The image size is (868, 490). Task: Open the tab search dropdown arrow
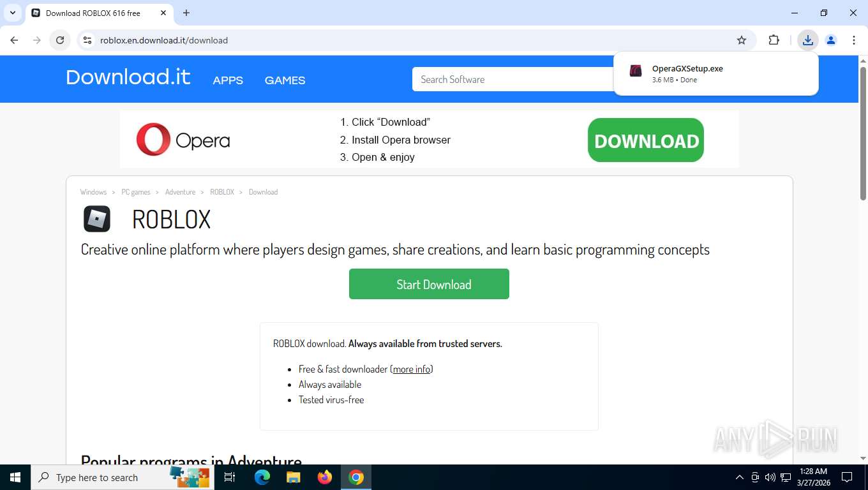[13, 13]
